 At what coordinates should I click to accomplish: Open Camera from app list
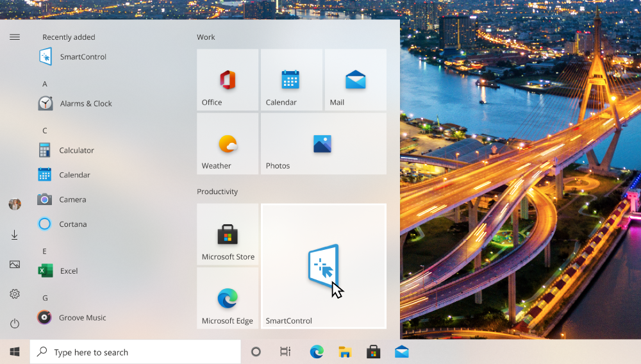point(62,199)
